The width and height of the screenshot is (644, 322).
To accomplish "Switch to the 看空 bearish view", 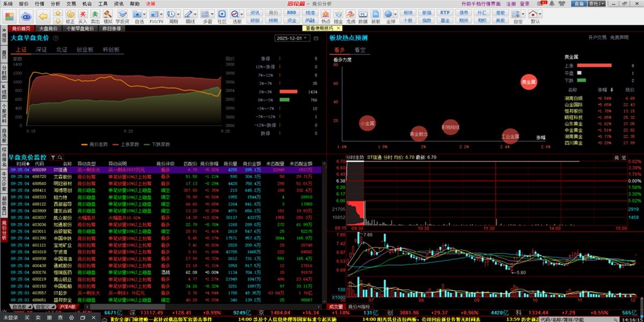I will [x=360, y=50].
